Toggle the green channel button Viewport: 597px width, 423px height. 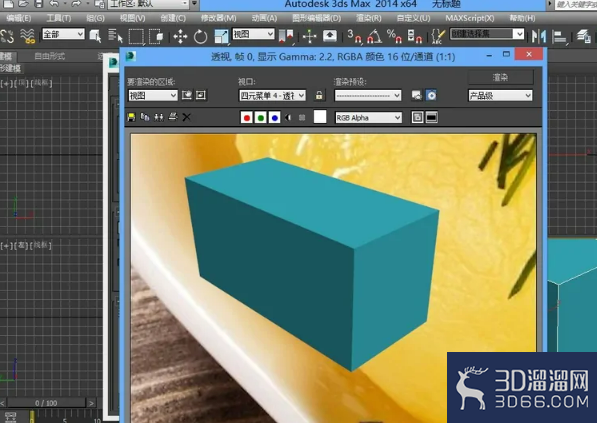[261, 118]
